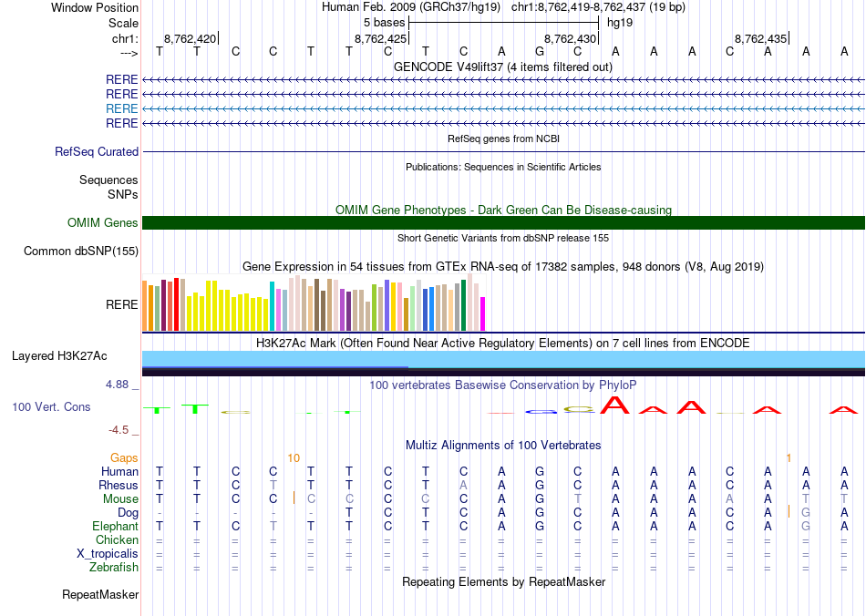Screen dimensions: 866x616
Task: Open the RefSeq Curated track label
Action: pyautogui.click(x=96, y=151)
